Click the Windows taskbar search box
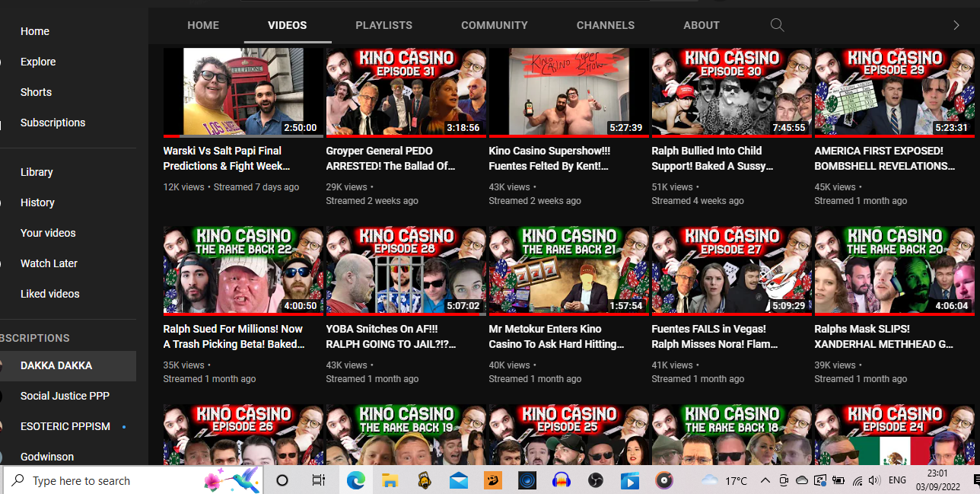The image size is (980, 494). [x=134, y=480]
